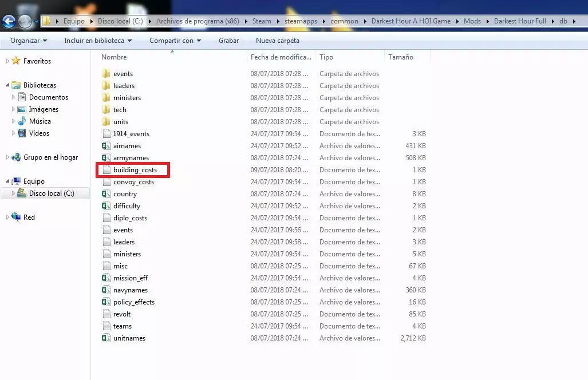Go back with the Back arrow button
The image size is (588, 380).
(x=9, y=21)
